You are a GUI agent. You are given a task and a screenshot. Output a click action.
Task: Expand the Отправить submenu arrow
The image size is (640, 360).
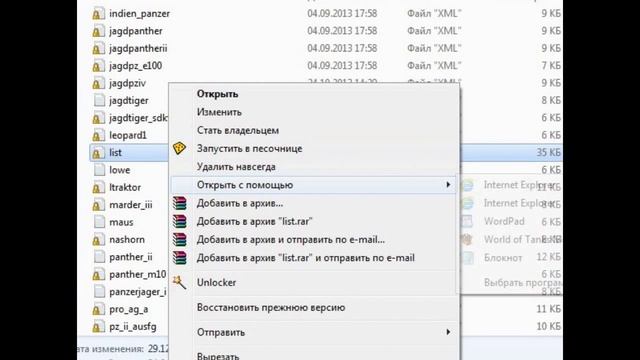[x=448, y=332]
